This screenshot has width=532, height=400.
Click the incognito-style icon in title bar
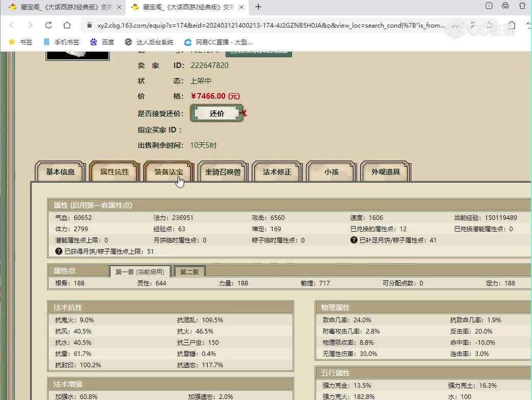tap(505, 6)
